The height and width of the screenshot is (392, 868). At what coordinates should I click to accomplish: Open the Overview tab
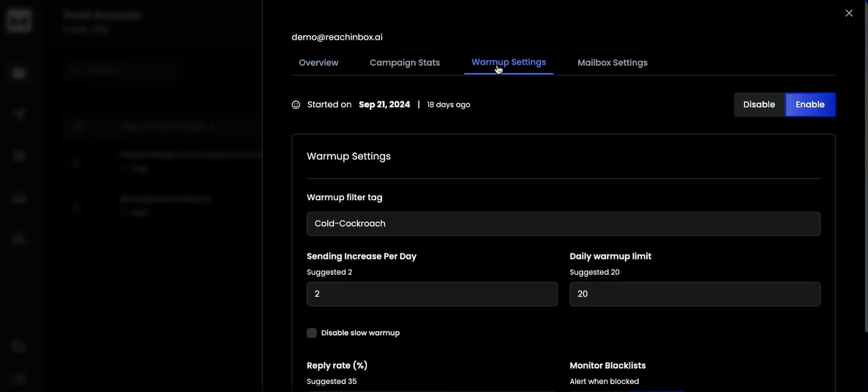point(318,63)
